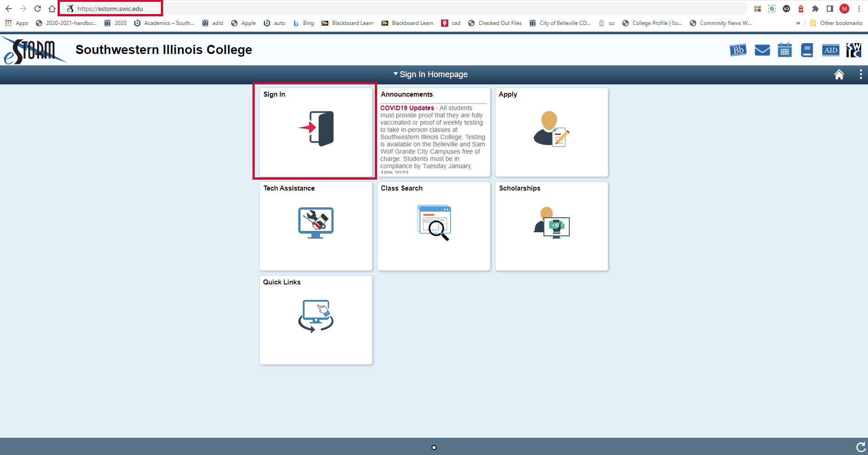Viewport: 868px width, 455px height.
Task: Open the email envelope icon
Action: coord(762,50)
